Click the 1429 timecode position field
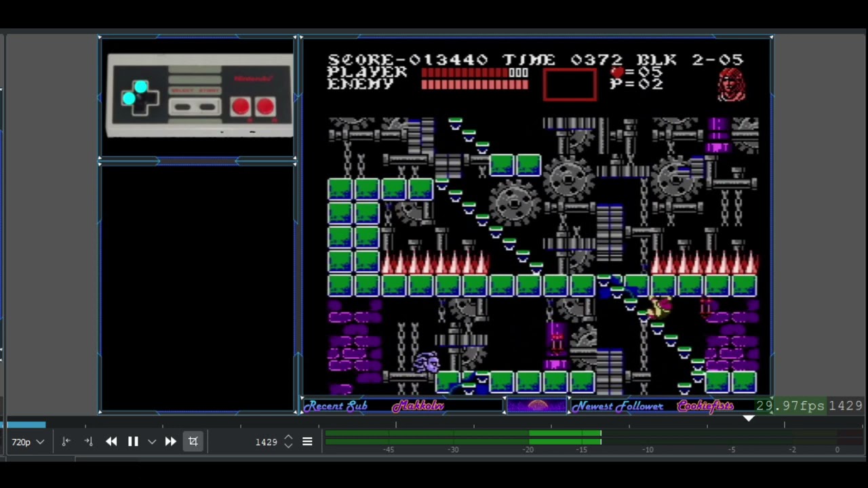 coord(267,442)
